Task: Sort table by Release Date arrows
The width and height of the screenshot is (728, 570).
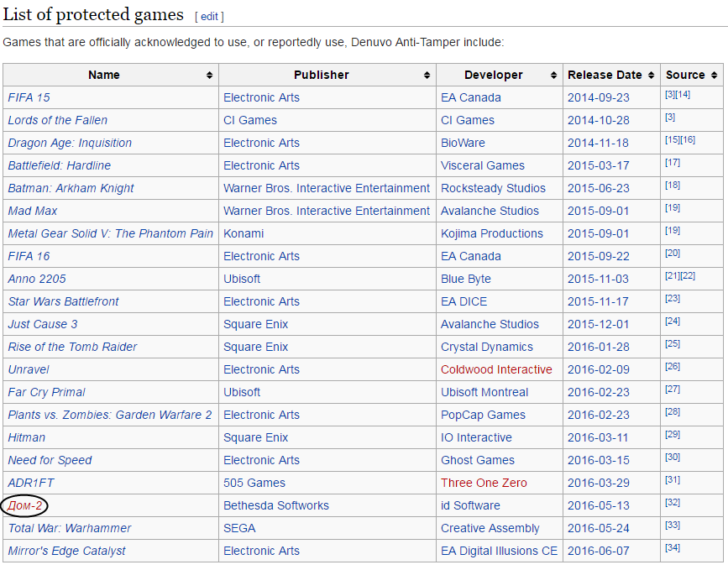Action: pyautogui.click(x=651, y=76)
